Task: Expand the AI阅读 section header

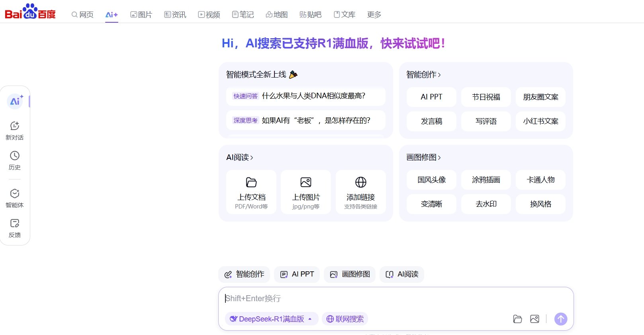Action: pyautogui.click(x=239, y=157)
